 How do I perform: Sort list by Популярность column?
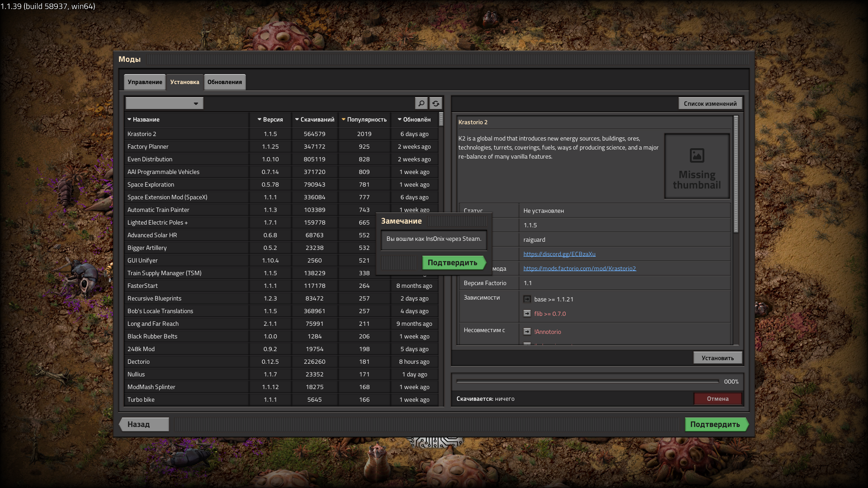point(364,119)
